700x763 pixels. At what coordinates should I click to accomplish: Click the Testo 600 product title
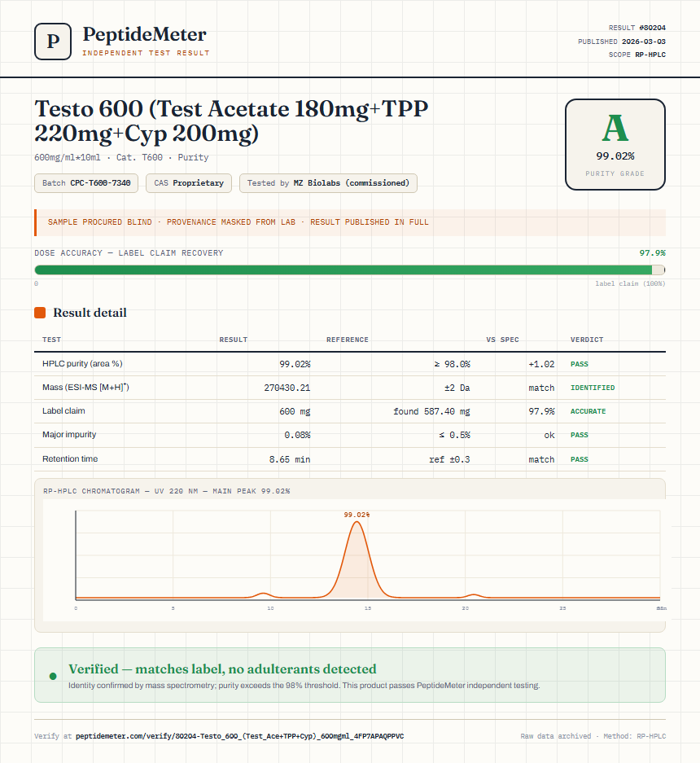(x=231, y=121)
